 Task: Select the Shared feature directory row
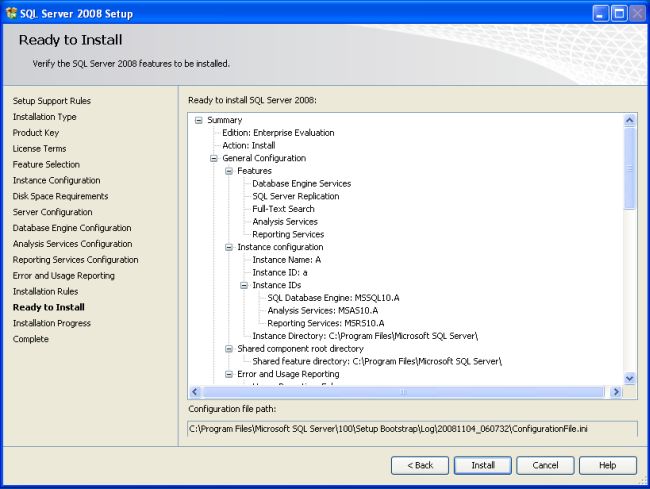(x=377, y=361)
